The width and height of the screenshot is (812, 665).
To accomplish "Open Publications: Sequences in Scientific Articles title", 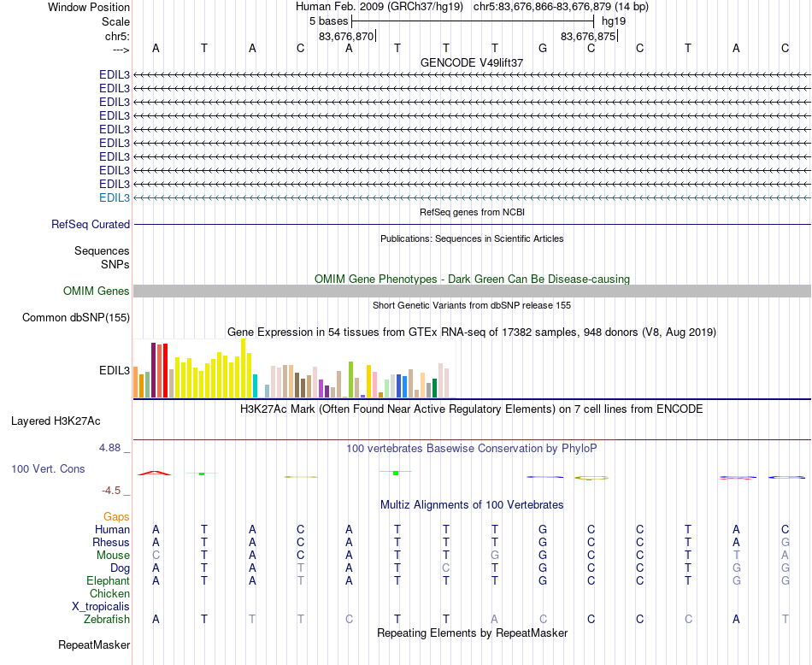I will pos(472,238).
